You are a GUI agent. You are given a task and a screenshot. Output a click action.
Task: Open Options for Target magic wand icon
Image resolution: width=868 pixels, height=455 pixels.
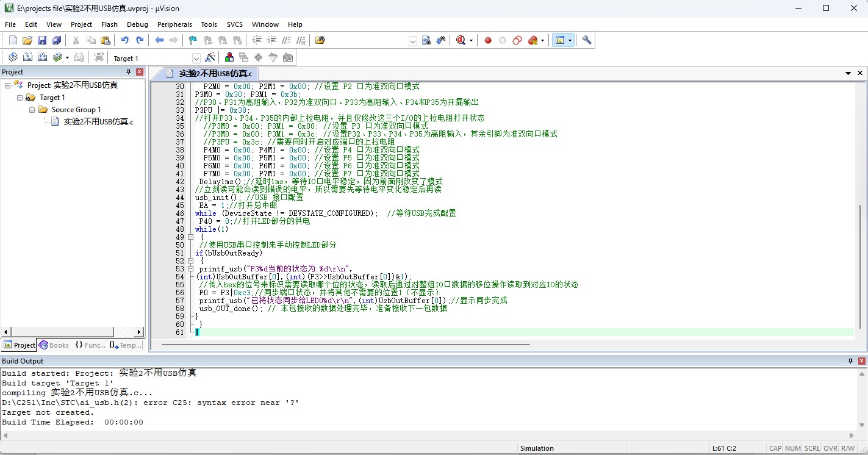pos(210,57)
